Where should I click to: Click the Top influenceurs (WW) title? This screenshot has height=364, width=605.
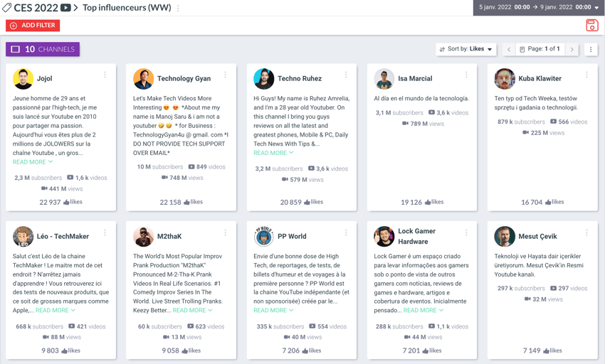pyautogui.click(x=127, y=8)
